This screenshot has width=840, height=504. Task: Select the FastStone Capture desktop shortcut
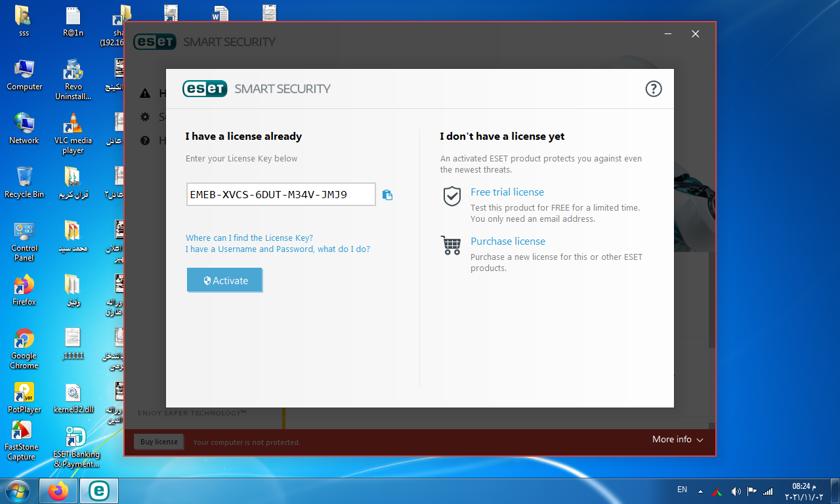tap(22, 440)
